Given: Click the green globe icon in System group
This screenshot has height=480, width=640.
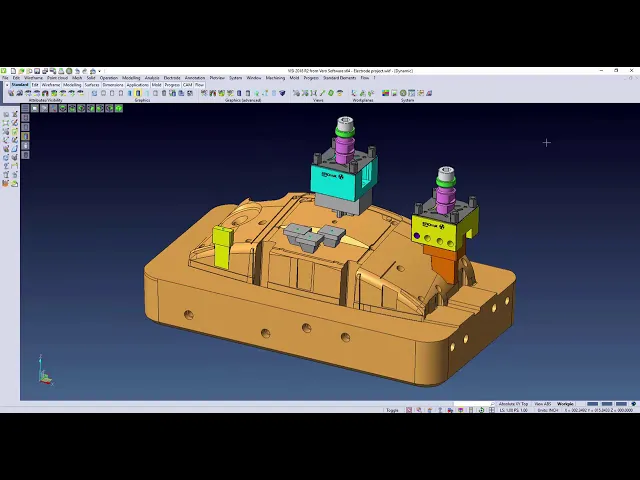Looking at the screenshot, I should tap(403, 93).
